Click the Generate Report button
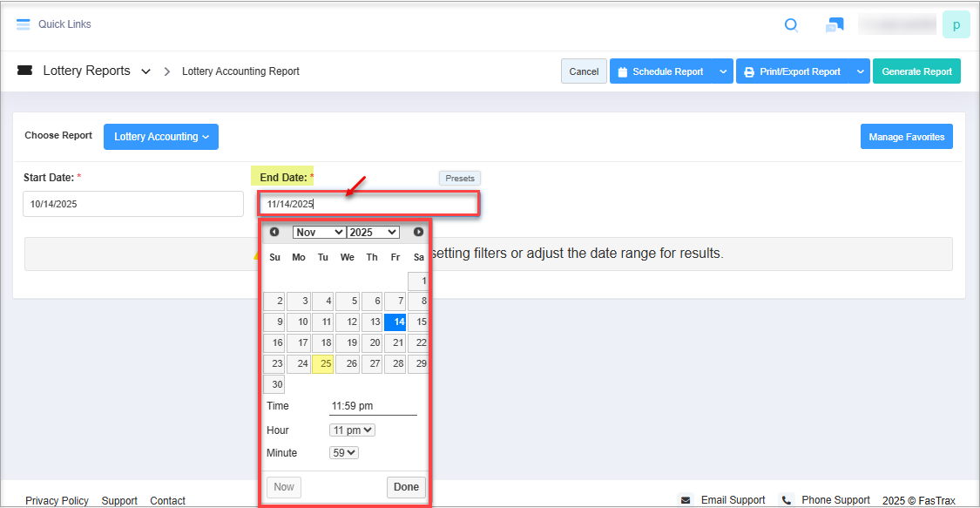 coord(916,71)
